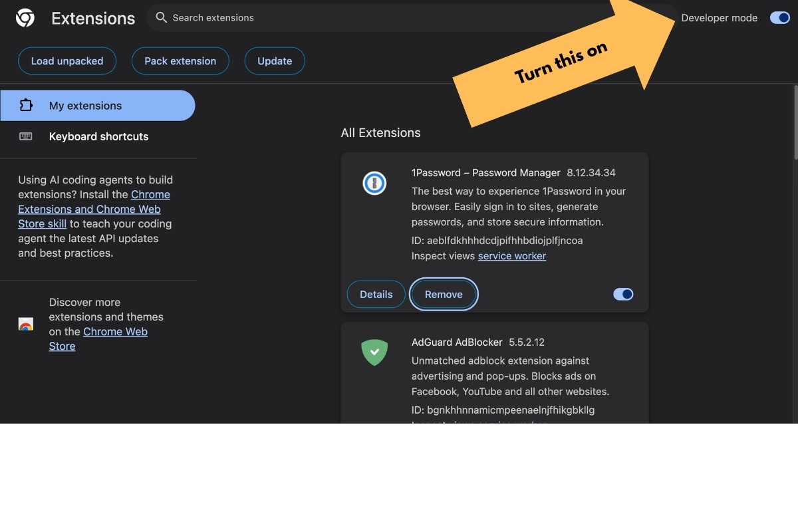Open Details for 1Password
Image resolution: width=798 pixels, height=532 pixels.
point(376,294)
